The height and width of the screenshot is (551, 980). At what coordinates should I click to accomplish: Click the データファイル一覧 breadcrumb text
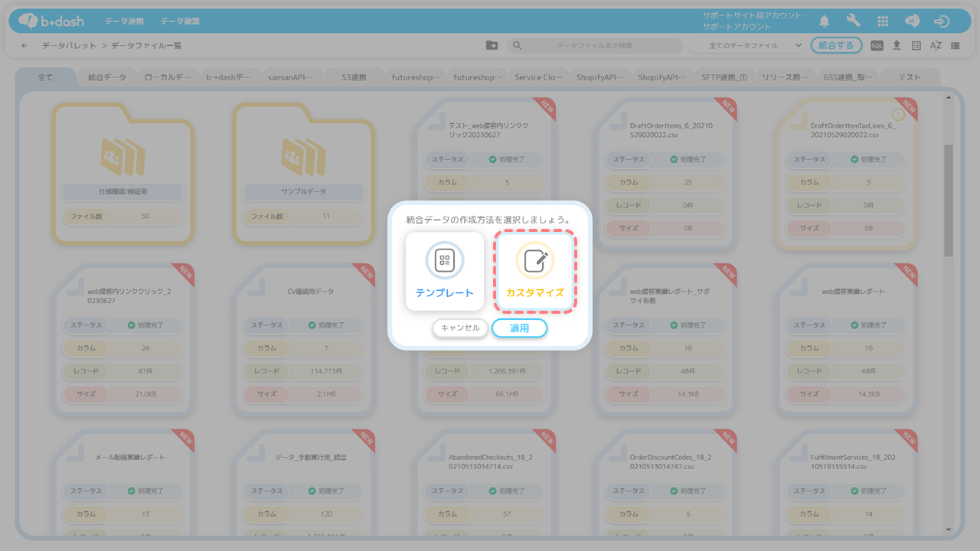pos(146,46)
